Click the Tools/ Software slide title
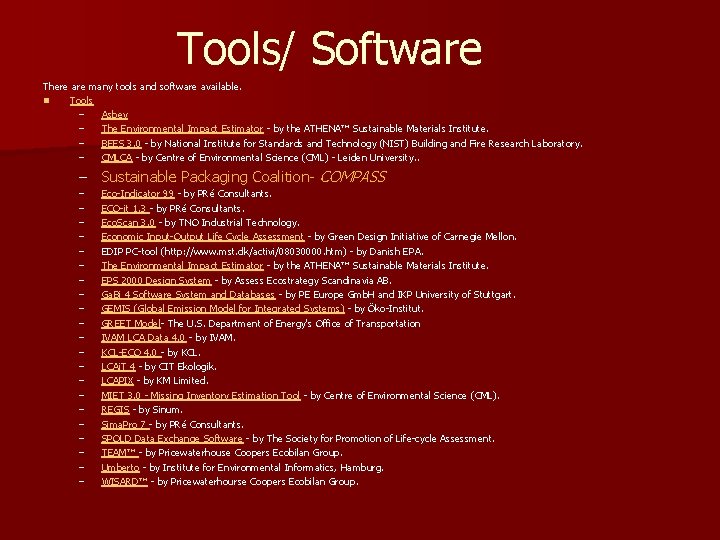Viewport: 720px width, 540px height. (x=329, y=49)
